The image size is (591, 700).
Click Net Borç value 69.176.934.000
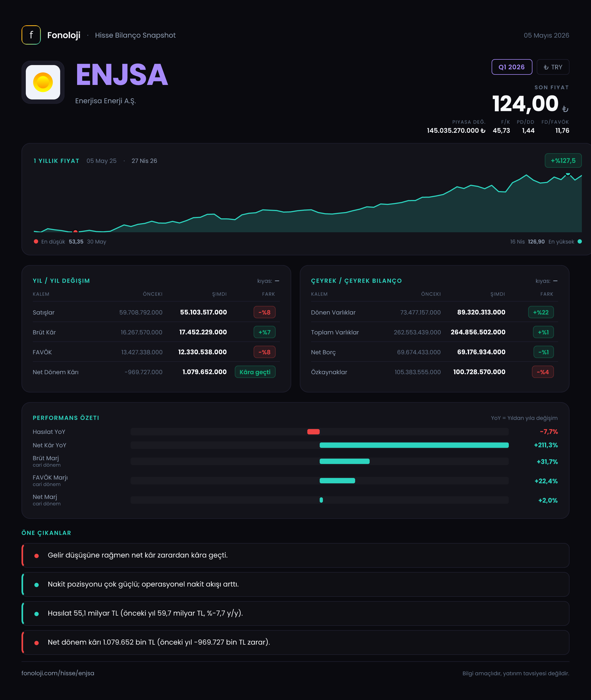pos(481,352)
